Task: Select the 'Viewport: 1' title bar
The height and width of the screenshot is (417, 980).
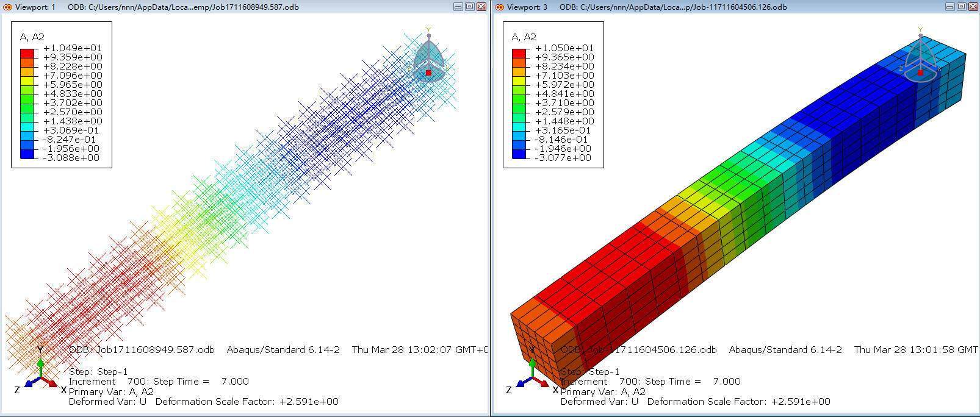Action: [244, 7]
